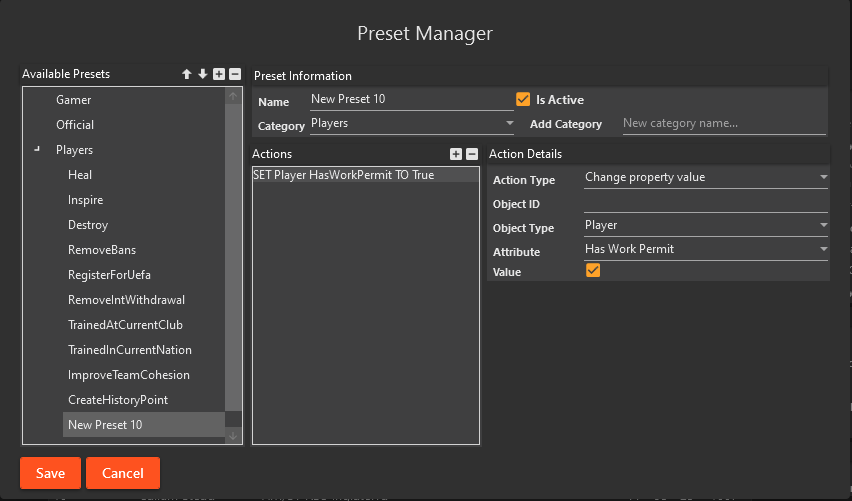
Task: Add a new preset with plus icon
Action: (x=219, y=74)
